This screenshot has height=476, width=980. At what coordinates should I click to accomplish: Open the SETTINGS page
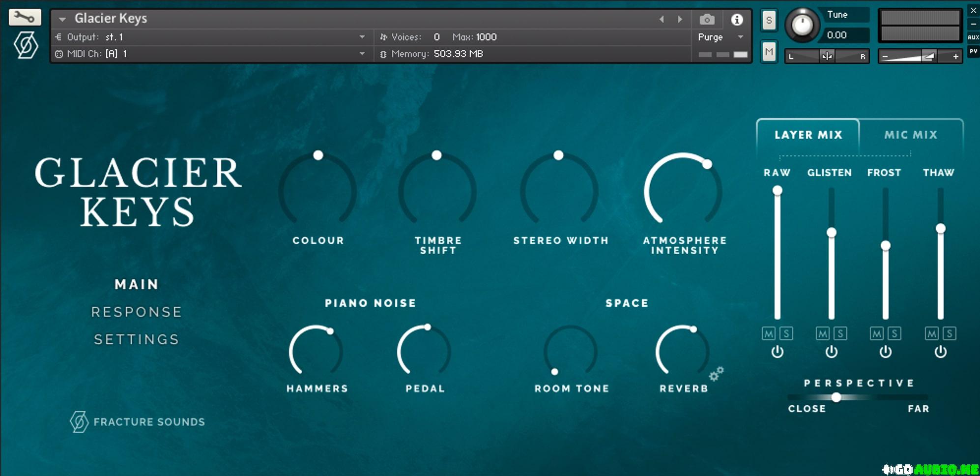[137, 339]
